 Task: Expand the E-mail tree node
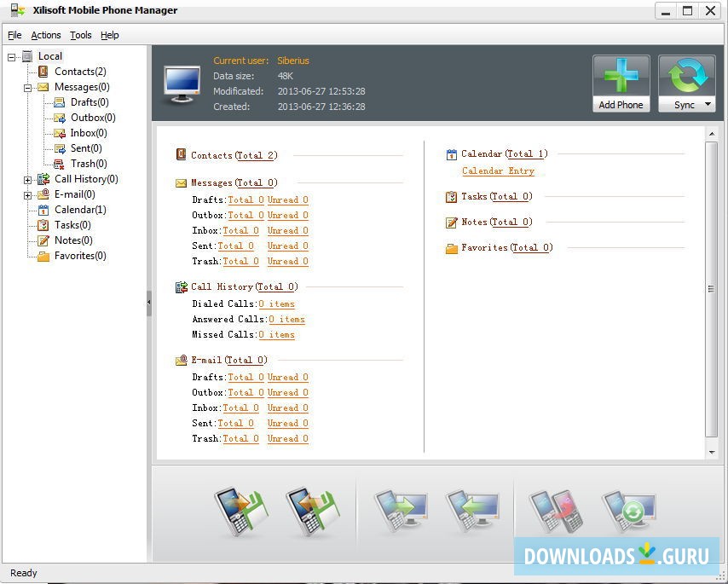28,195
